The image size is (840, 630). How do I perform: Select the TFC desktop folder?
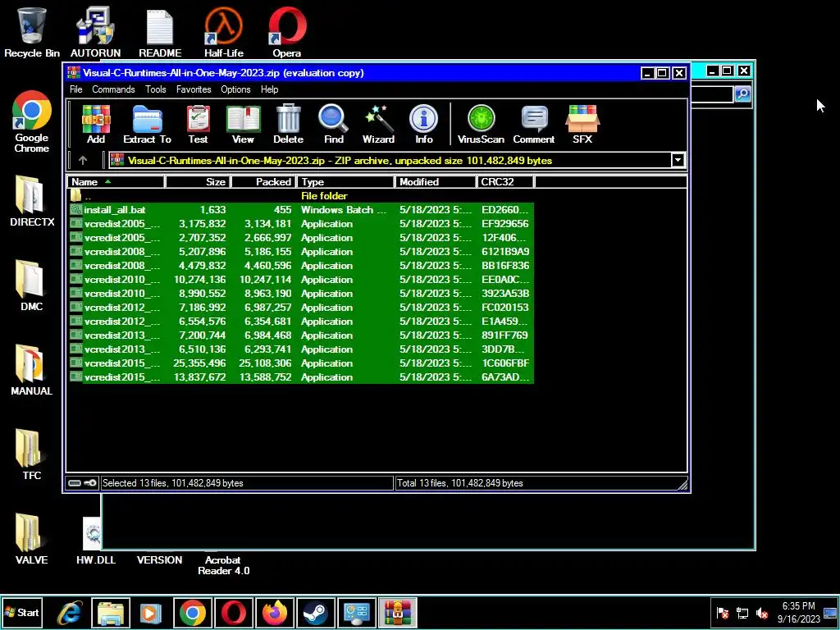(32, 454)
